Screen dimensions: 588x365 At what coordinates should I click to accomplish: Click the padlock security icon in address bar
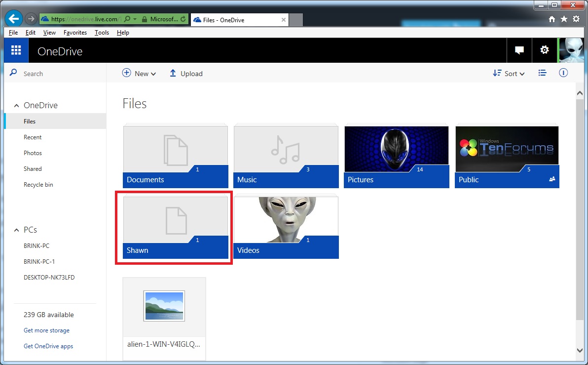145,19
